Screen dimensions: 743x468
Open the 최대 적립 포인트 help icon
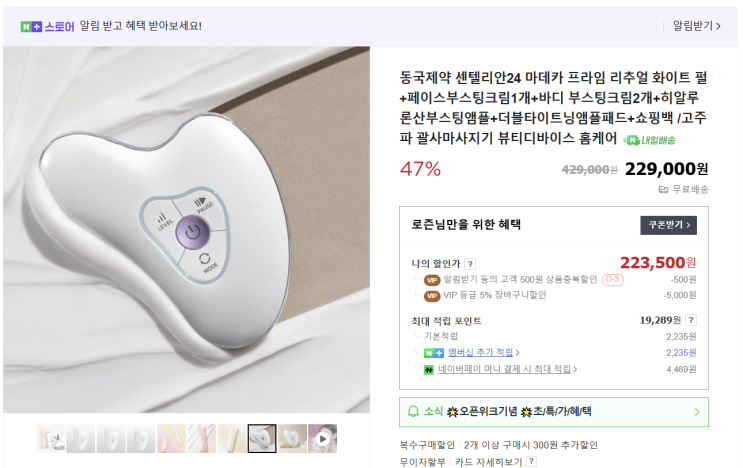[691, 320]
